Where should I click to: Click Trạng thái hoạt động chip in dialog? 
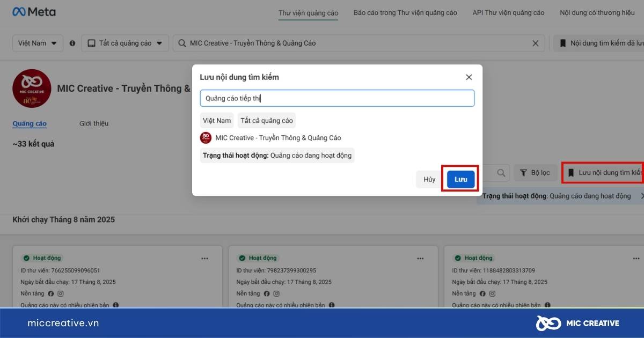tap(277, 156)
